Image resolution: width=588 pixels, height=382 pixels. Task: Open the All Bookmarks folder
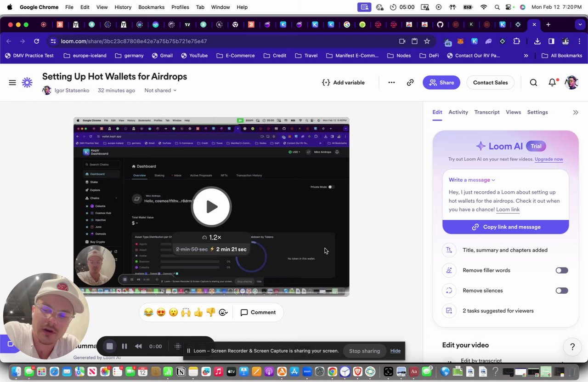coord(562,56)
